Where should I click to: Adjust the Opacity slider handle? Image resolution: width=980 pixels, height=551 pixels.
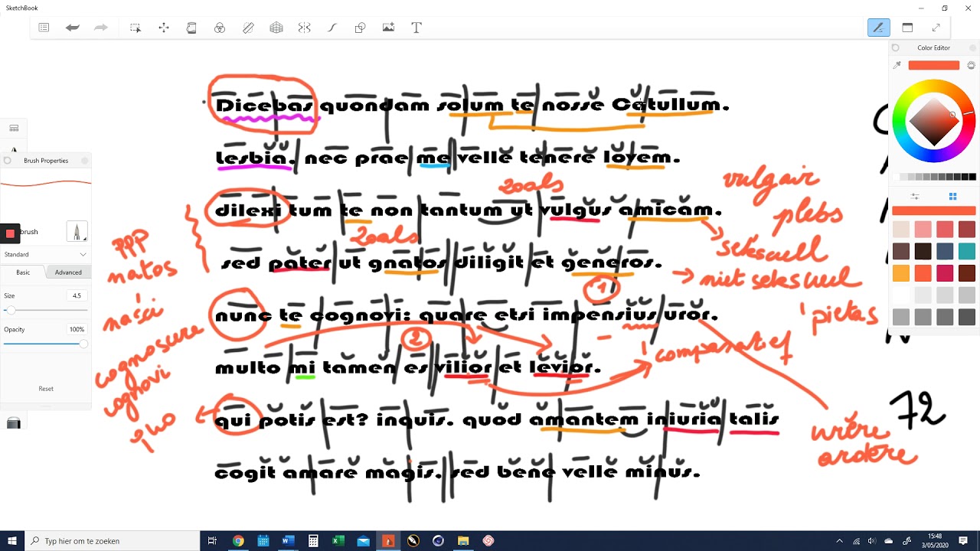[x=83, y=344]
